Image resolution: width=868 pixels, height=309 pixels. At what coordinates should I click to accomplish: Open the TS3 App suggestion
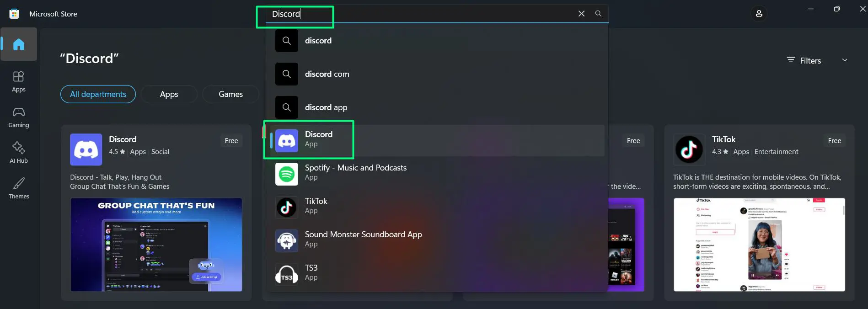(437, 274)
